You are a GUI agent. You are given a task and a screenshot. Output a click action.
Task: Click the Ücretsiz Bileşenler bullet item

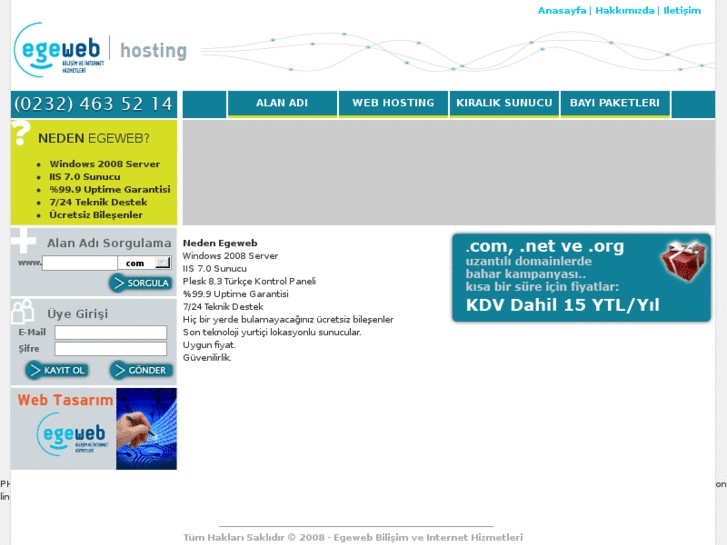click(96, 215)
